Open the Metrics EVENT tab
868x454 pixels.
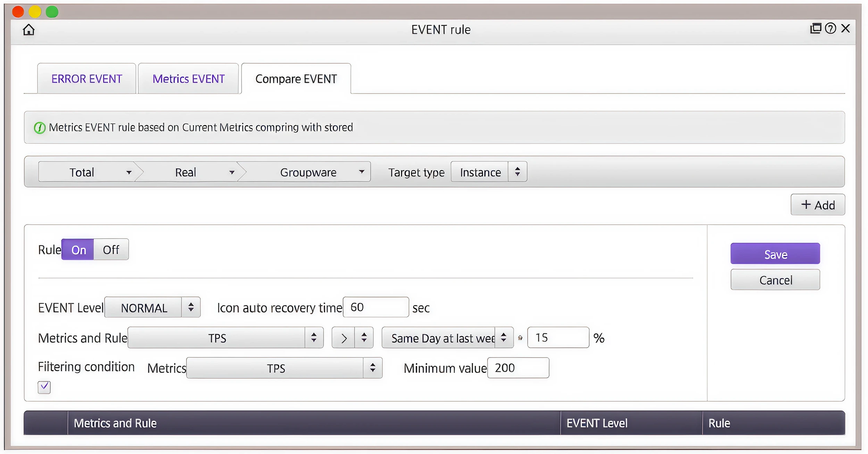pyautogui.click(x=189, y=79)
